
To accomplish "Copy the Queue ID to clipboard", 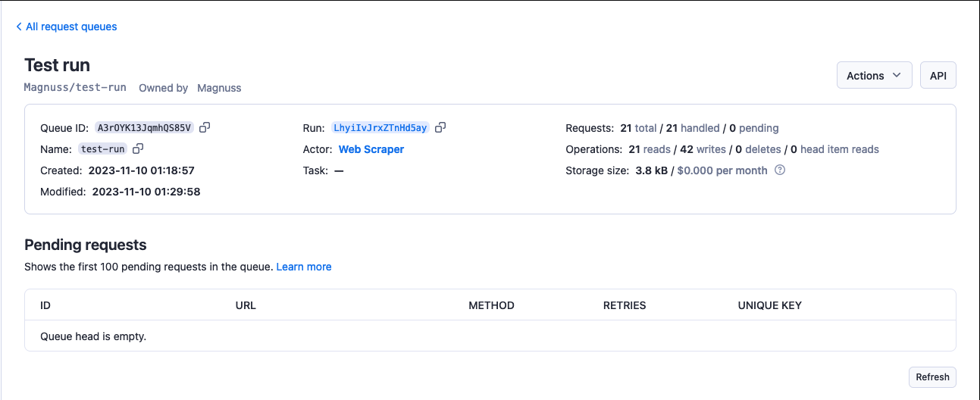I will tap(205, 128).
